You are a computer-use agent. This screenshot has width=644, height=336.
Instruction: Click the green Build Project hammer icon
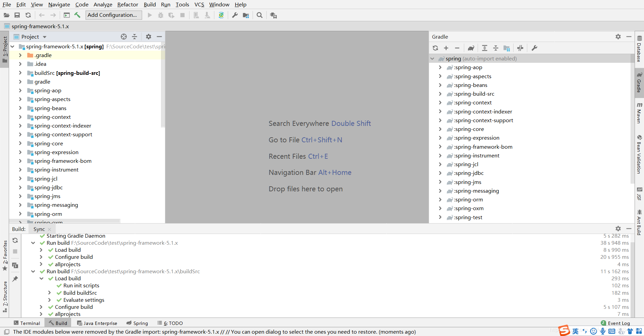[x=77, y=15]
